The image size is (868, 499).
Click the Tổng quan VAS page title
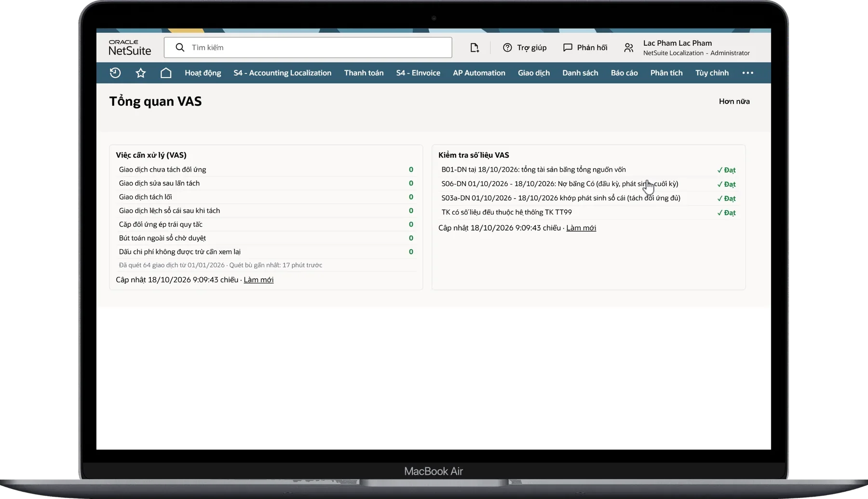pos(155,101)
